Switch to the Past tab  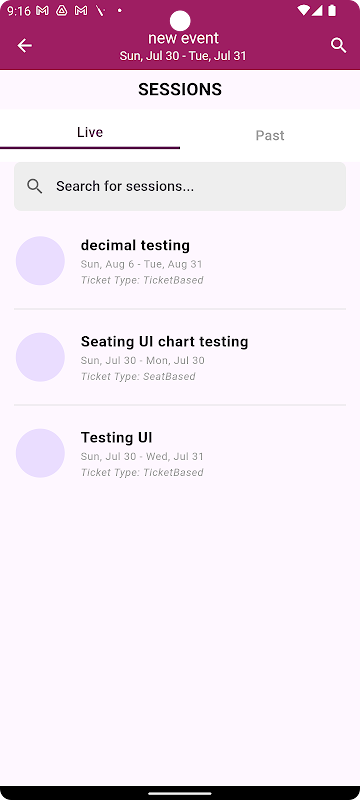pos(270,135)
